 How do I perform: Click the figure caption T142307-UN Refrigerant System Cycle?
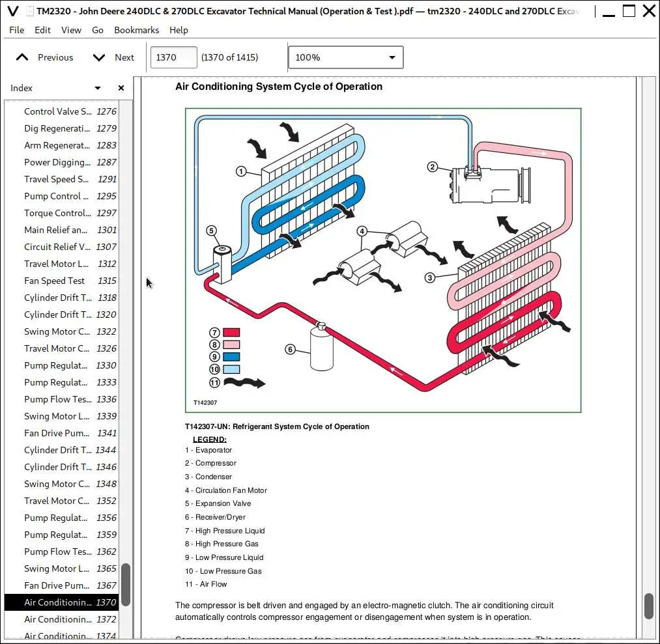click(x=277, y=427)
